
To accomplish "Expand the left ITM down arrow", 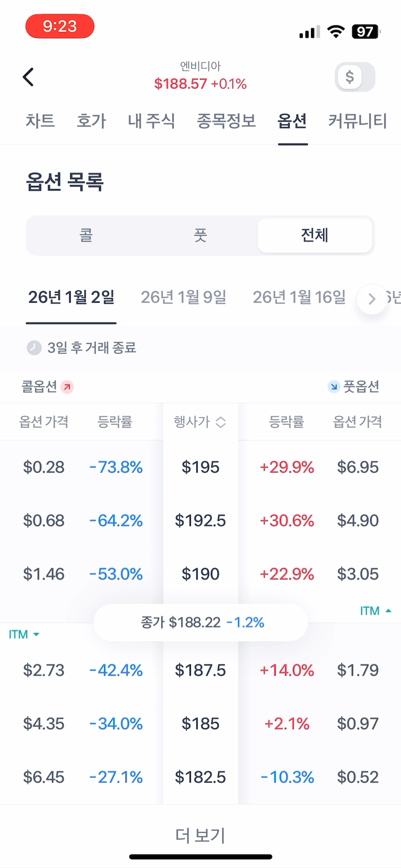I will (36, 635).
